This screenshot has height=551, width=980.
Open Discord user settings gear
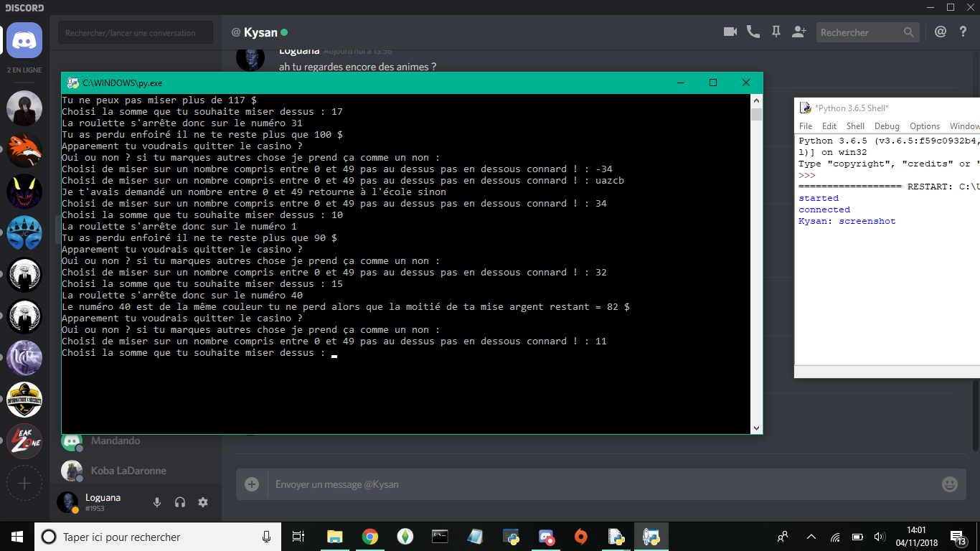[x=203, y=502]
